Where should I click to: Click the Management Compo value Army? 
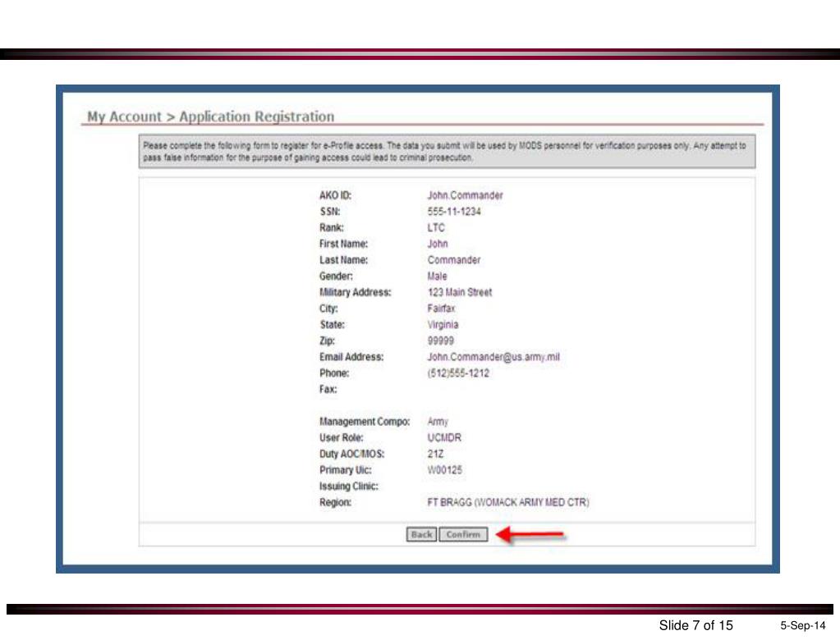[438, 421]
